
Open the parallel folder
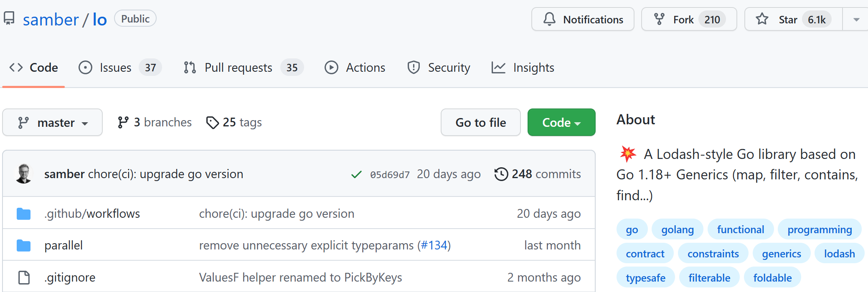[x=63, y=245]
